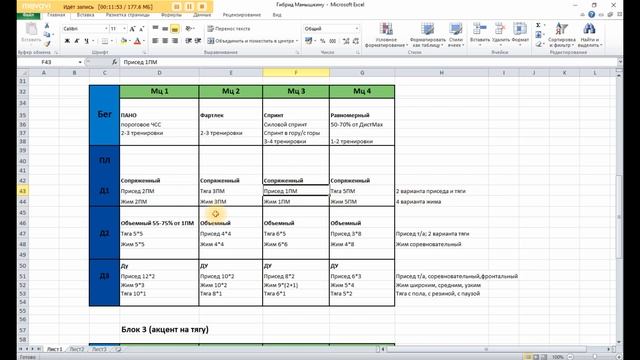Click the percent style icon
640x360 pixels.
322,41
